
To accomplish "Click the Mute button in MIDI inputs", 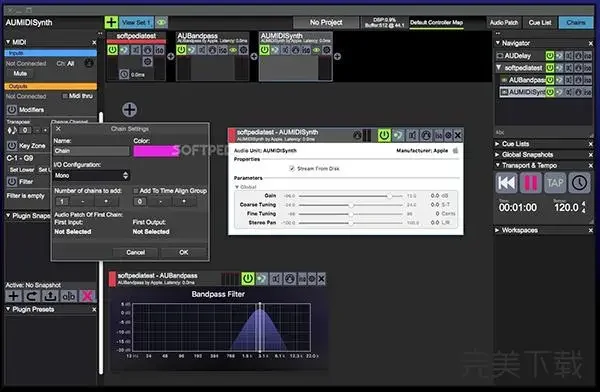I will click(x=20, y=74).
